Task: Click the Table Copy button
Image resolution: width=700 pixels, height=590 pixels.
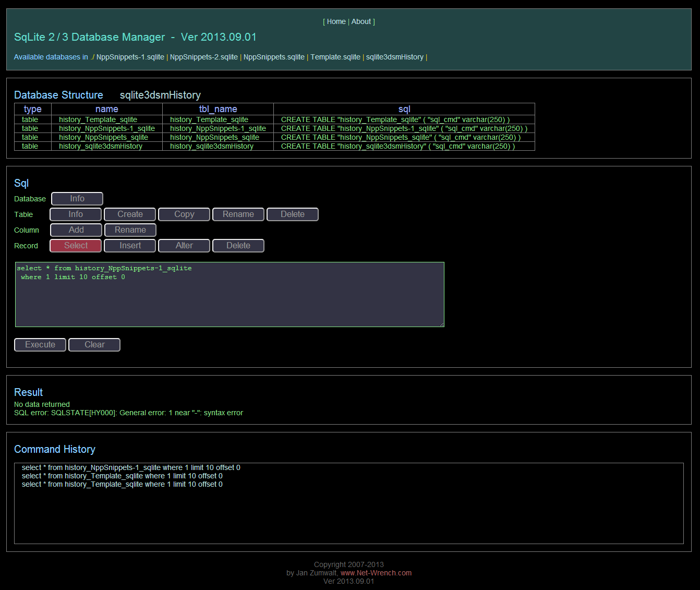Action: pos(184,214)
